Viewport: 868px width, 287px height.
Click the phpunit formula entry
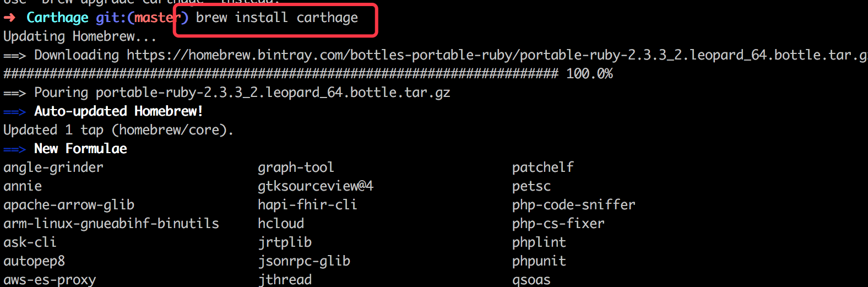(539, 261)
